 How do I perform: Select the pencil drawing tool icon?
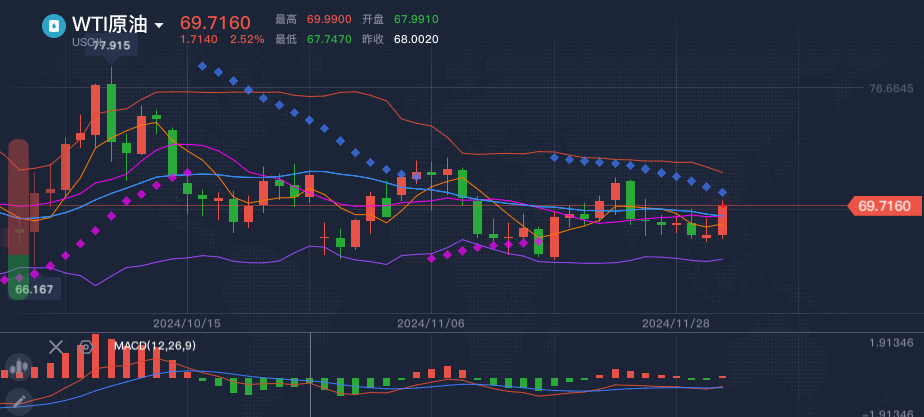pos(18,402)
